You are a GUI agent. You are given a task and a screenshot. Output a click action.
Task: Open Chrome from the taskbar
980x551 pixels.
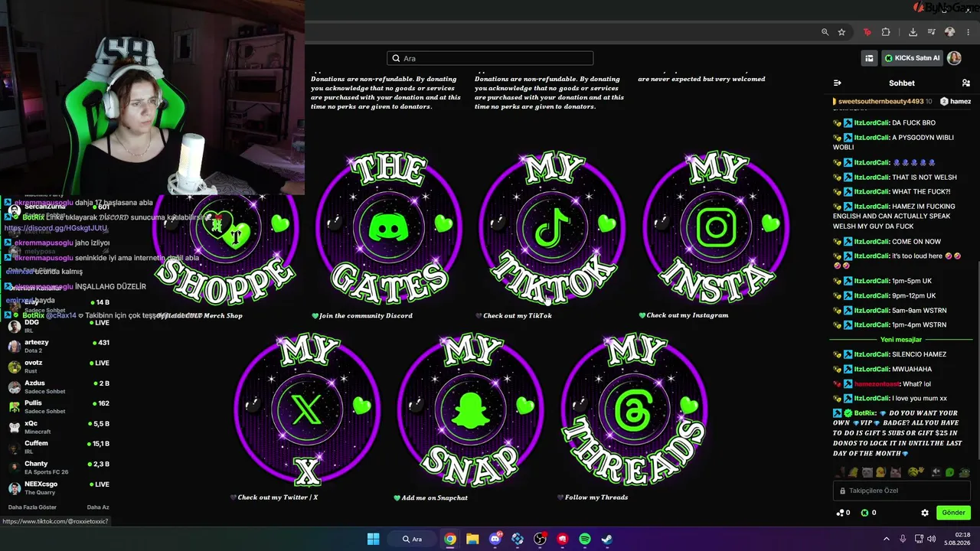(450, 539)
